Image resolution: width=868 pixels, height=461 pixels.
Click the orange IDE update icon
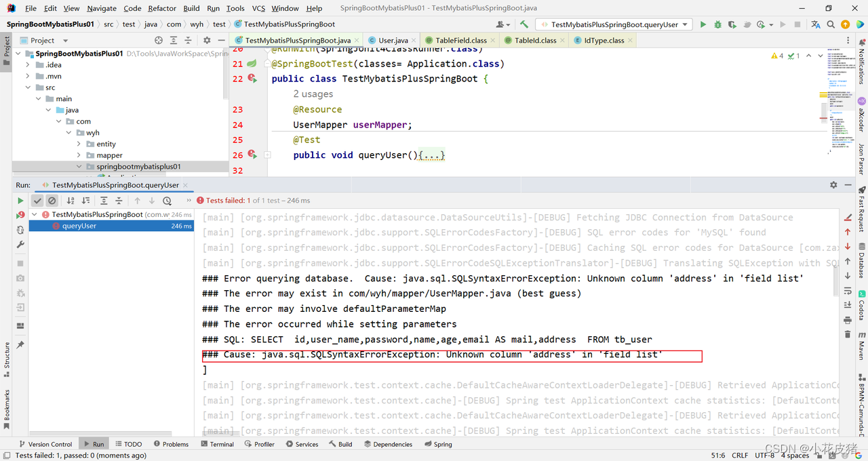point(846,24)
